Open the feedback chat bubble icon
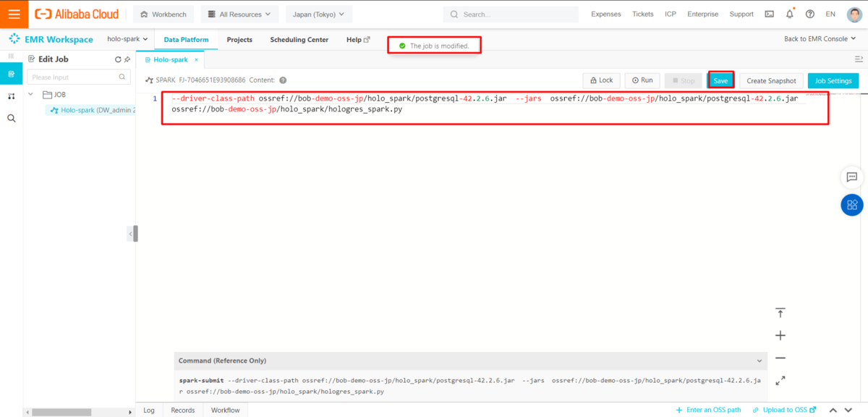The height and width of the screenshot is (417, 868). coord(852,177)
